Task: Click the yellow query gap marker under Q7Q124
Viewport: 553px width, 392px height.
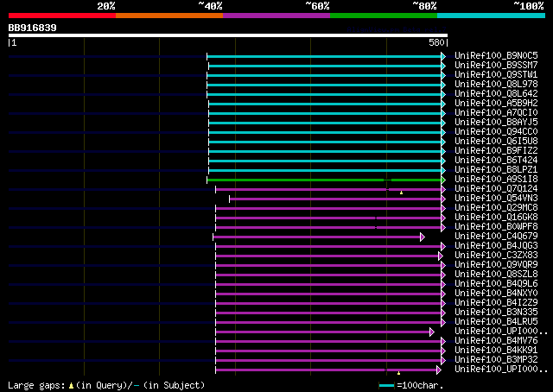Action: click(401, 193)
